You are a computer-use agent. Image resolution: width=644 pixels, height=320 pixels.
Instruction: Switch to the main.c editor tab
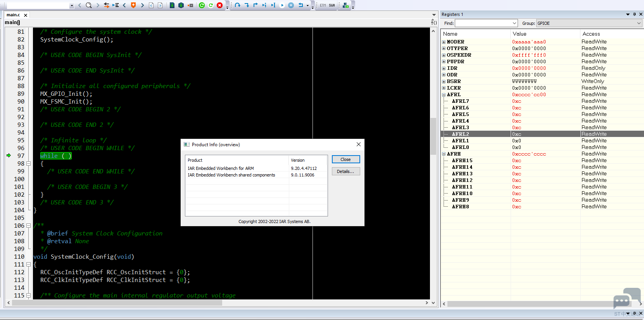(13, 15)
